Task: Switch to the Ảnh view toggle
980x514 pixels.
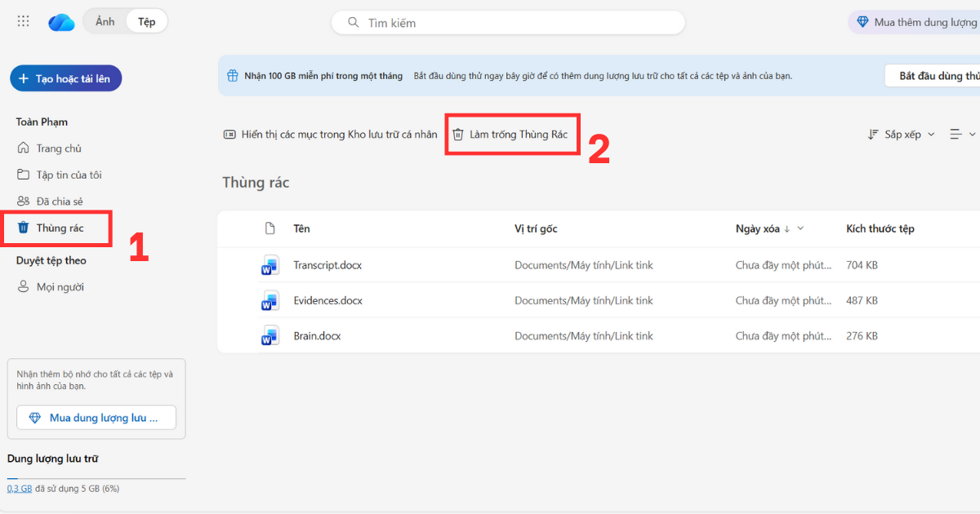Action: (x=104, y=21)
